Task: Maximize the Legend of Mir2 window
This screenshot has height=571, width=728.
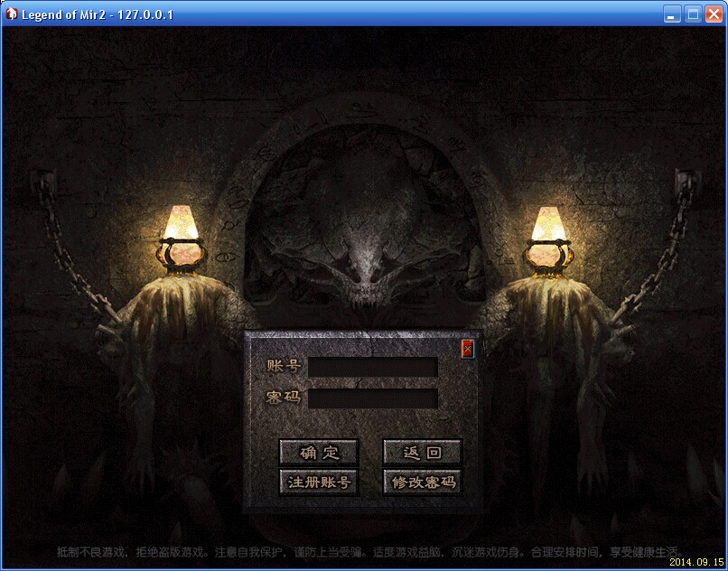Action: 693,14
